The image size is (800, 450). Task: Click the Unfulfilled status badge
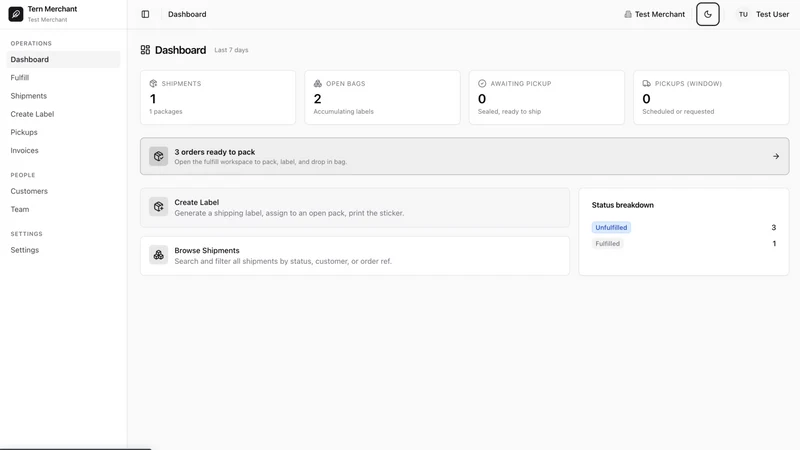pyautogui.click(x=611, y=228)
